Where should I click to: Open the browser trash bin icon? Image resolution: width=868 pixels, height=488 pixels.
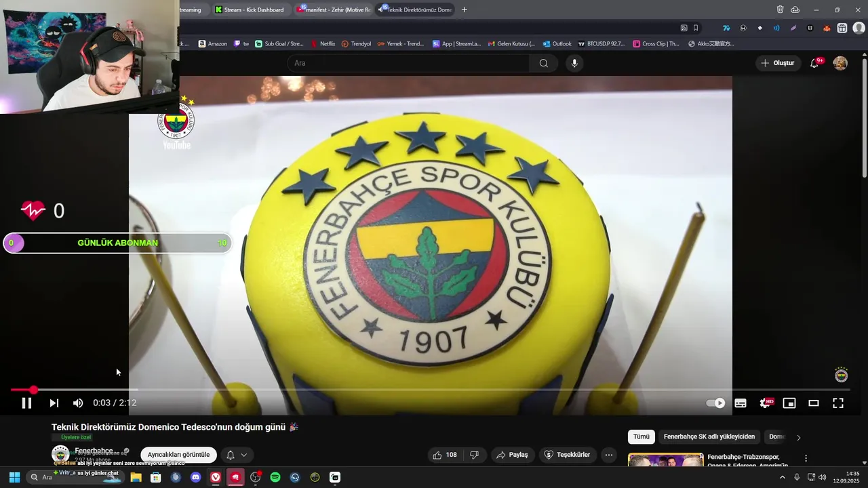pyautogui.click(x=780, y=9)
